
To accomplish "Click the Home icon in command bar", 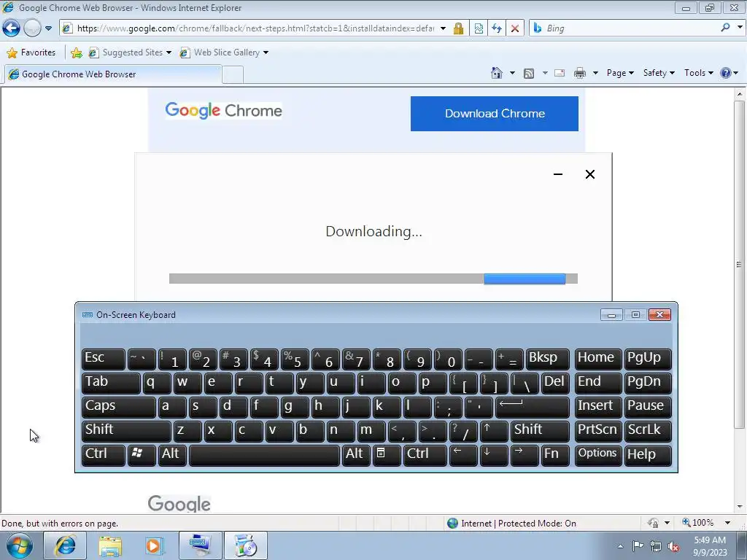I will point(496,73).
